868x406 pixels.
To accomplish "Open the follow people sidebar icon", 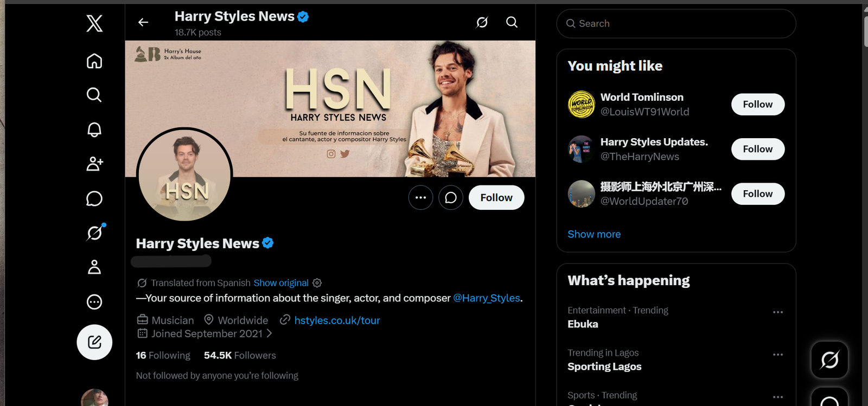I will 94,164.
